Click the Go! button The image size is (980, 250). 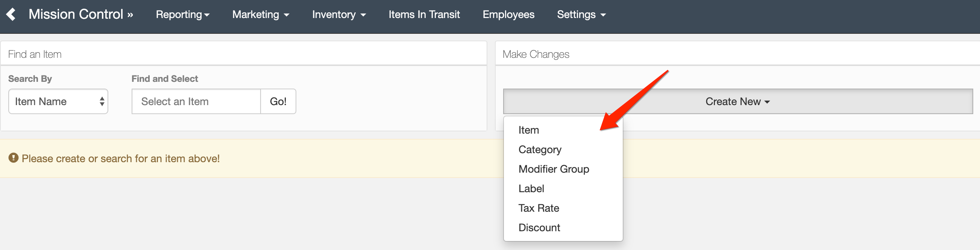[278, 101]
